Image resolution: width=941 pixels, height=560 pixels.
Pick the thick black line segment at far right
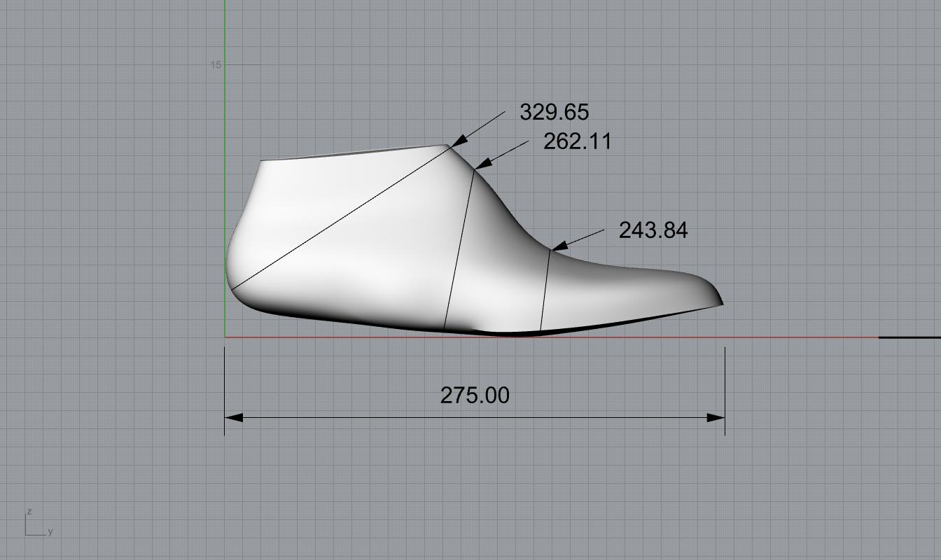point(909,337)
